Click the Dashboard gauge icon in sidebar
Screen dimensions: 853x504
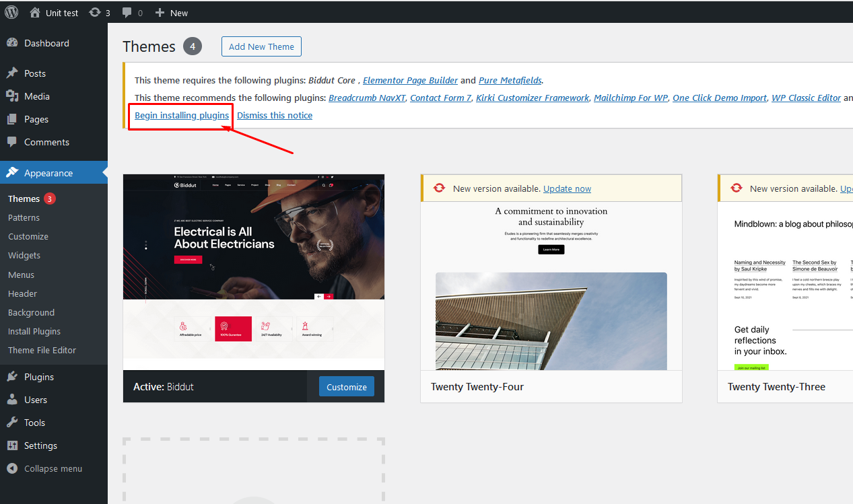pos(12,43)
